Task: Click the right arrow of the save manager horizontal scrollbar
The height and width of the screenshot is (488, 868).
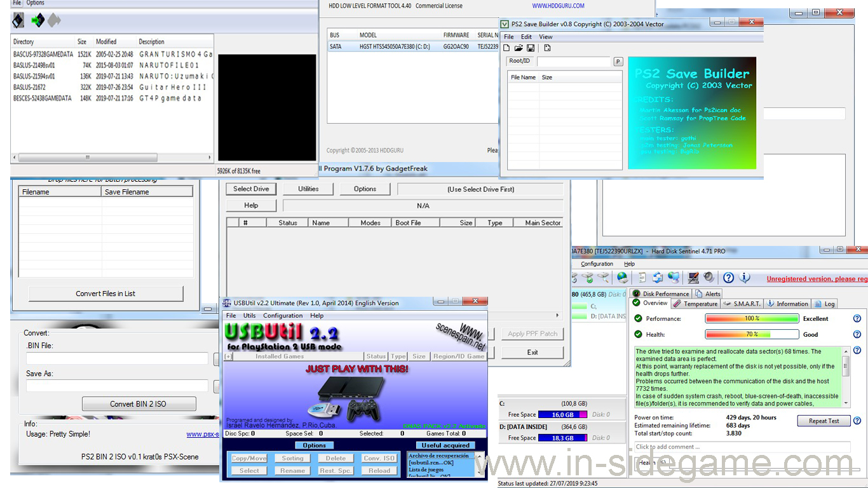Action: click(210, 158)
